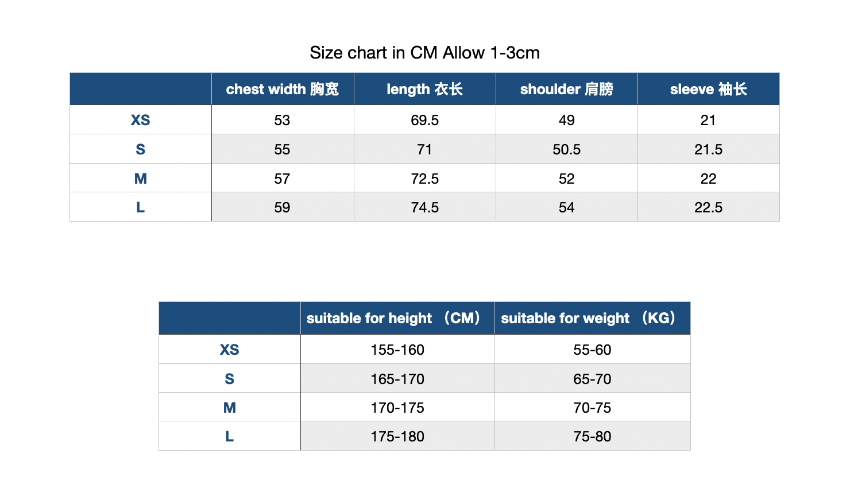Viewport: 850px width, 504px height.
Task: Select M row label in height/weight table
Action: (x=229, y=408)
